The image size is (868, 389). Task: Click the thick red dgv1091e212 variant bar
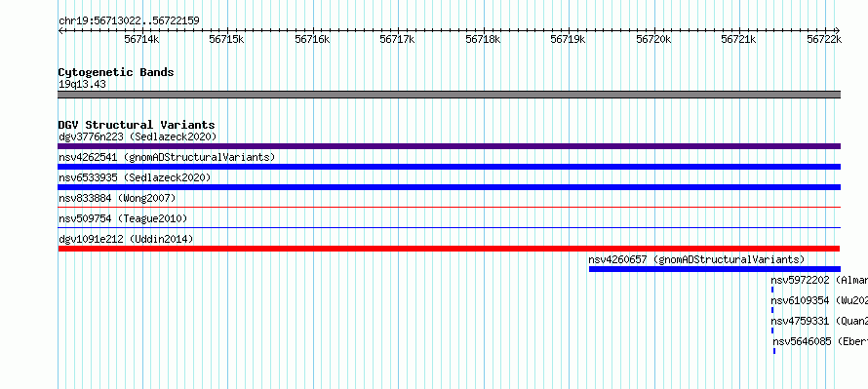point(449,249)
